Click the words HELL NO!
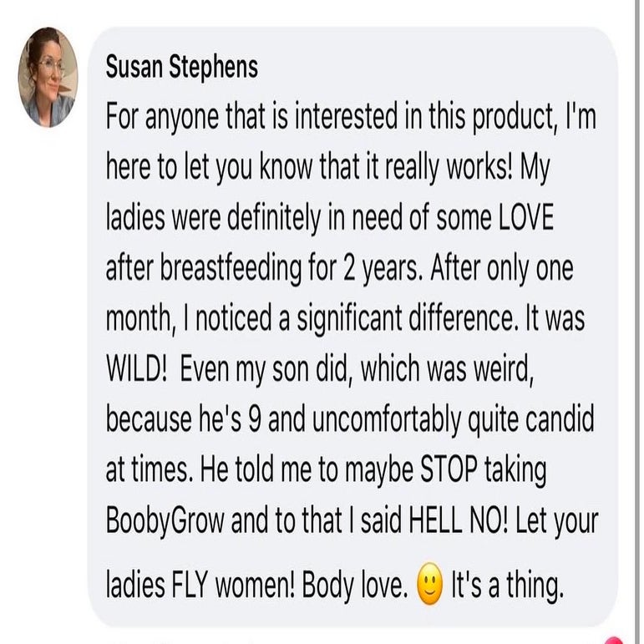This screenshot has height=644, width=644. (x=453, y=522)
